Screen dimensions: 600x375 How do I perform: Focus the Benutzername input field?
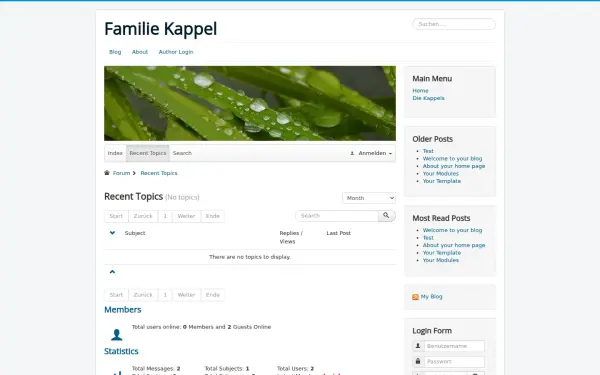[454, 346]
